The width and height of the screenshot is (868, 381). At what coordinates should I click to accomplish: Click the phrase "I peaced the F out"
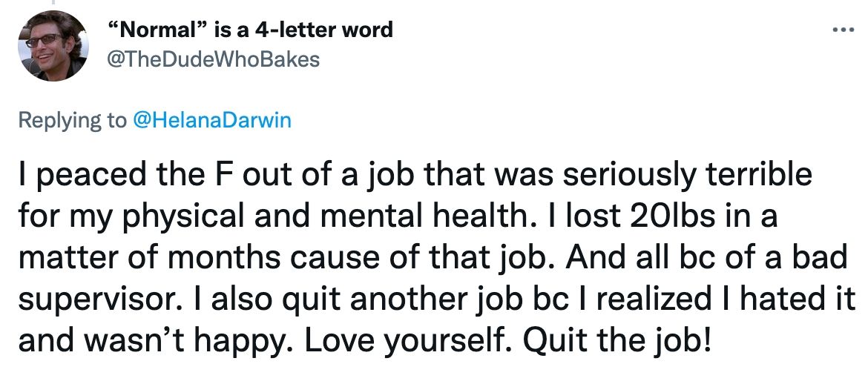(119, 177)
